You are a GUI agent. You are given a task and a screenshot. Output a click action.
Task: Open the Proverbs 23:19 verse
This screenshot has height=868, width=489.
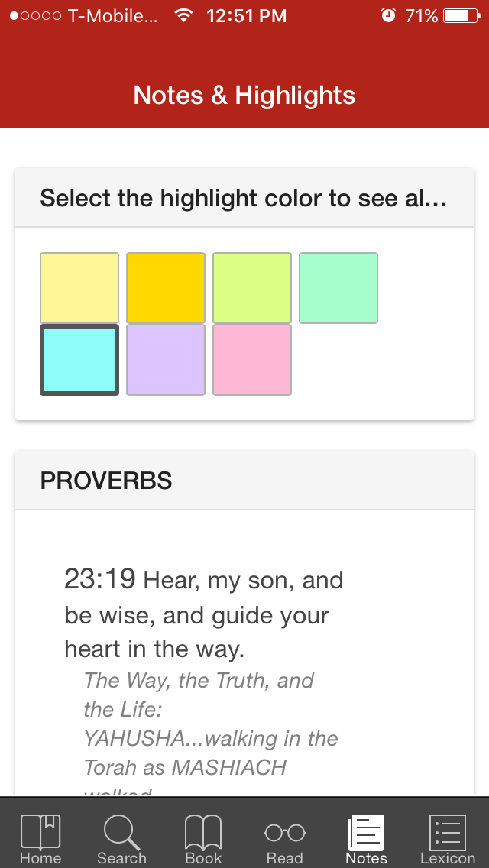click(x=204, y=614)
